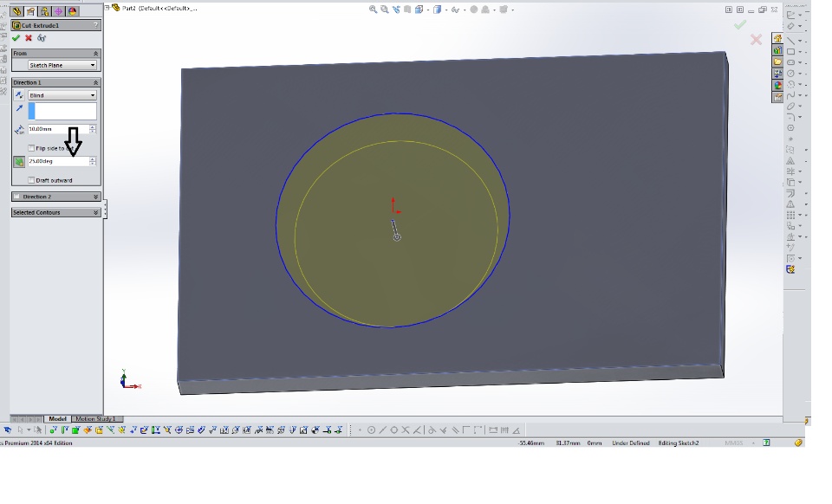Switch to the PropertyManager tab
Screen dimensions: 832x504
click(31, 11)
